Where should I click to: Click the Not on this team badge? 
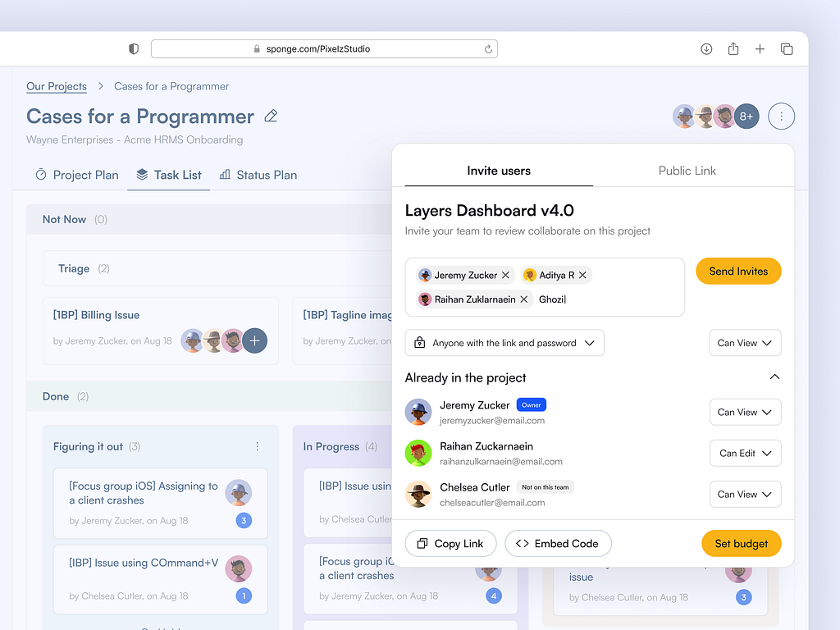pyautogui.click(x=545, y=487)
